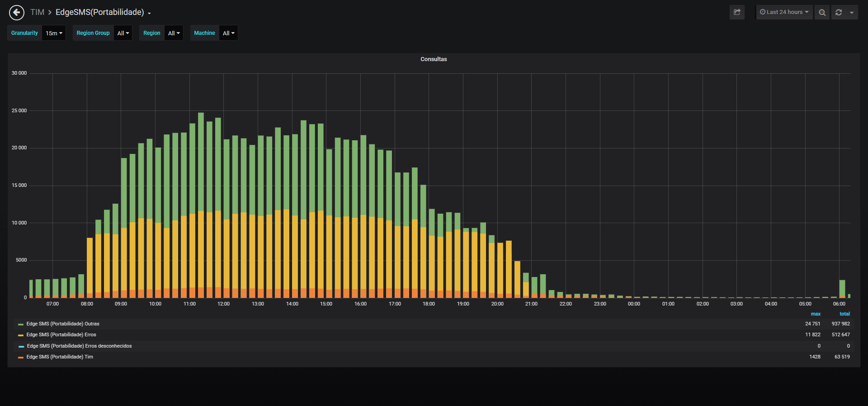
Task: Click the blue Erros desconhecidos color swatch
Action: [x=21, y=346]
